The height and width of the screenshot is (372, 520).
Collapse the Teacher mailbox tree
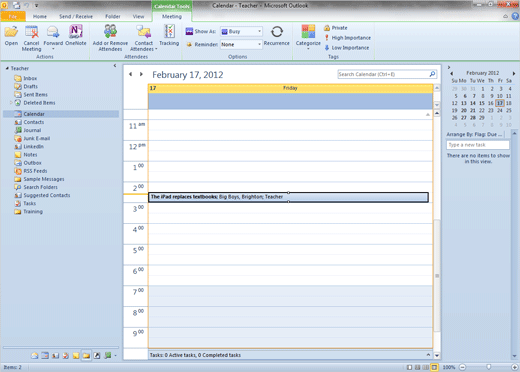[7, 68]
